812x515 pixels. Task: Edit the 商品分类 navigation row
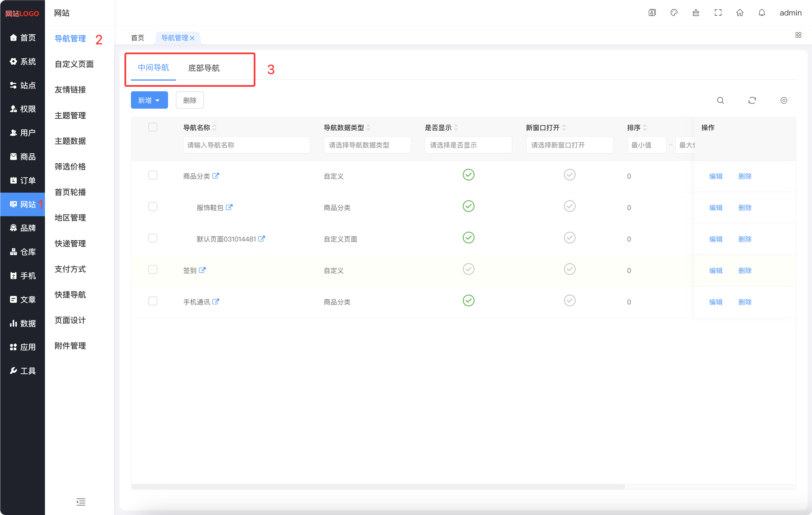[716, 176]
